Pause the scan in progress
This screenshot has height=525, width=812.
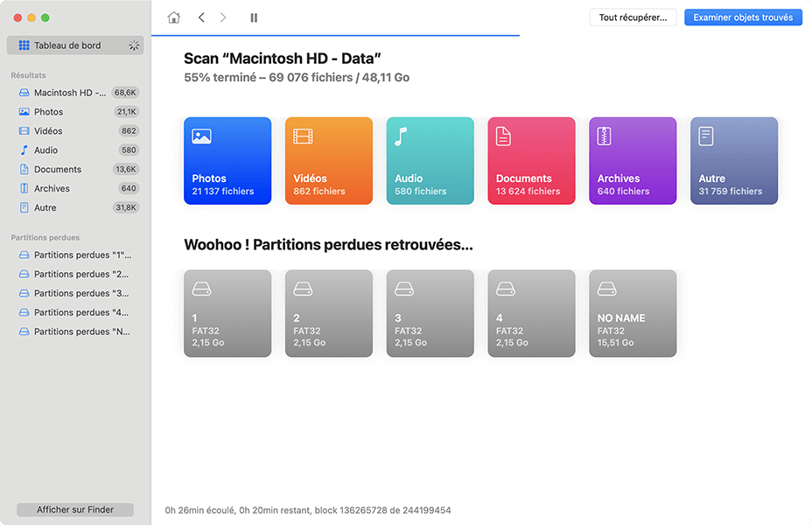coord(254,17)
